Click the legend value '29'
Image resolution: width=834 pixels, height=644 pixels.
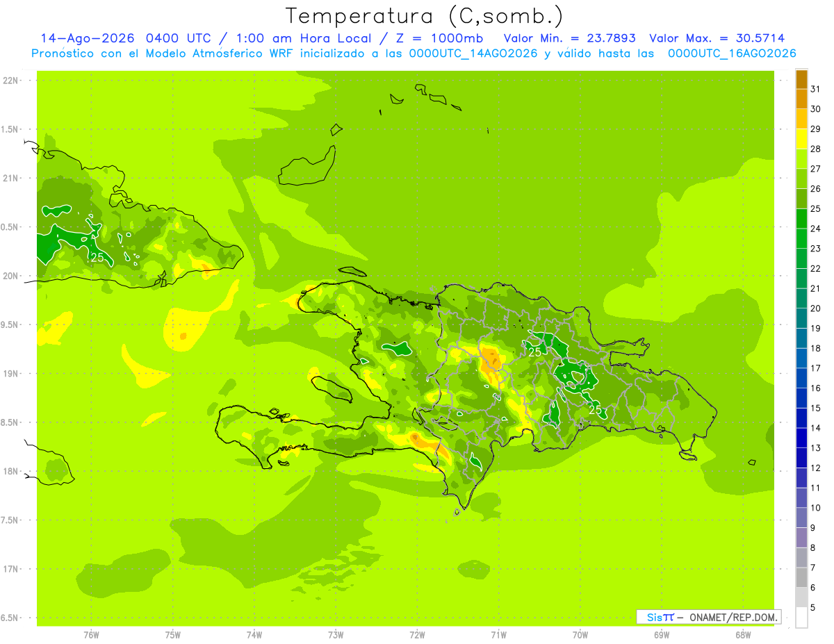tap(816, 129)
